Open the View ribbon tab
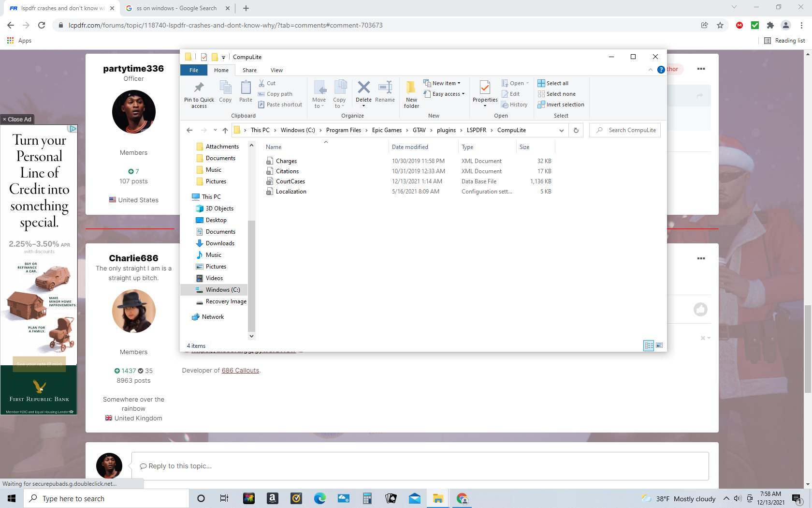812x508 pixels. (x=276, y=70)
